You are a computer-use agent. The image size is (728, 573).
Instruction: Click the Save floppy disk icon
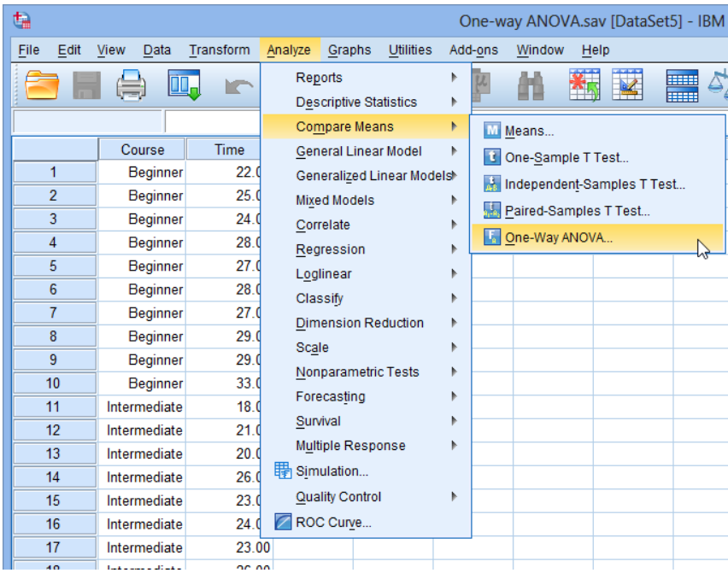[x=87, y=85]
